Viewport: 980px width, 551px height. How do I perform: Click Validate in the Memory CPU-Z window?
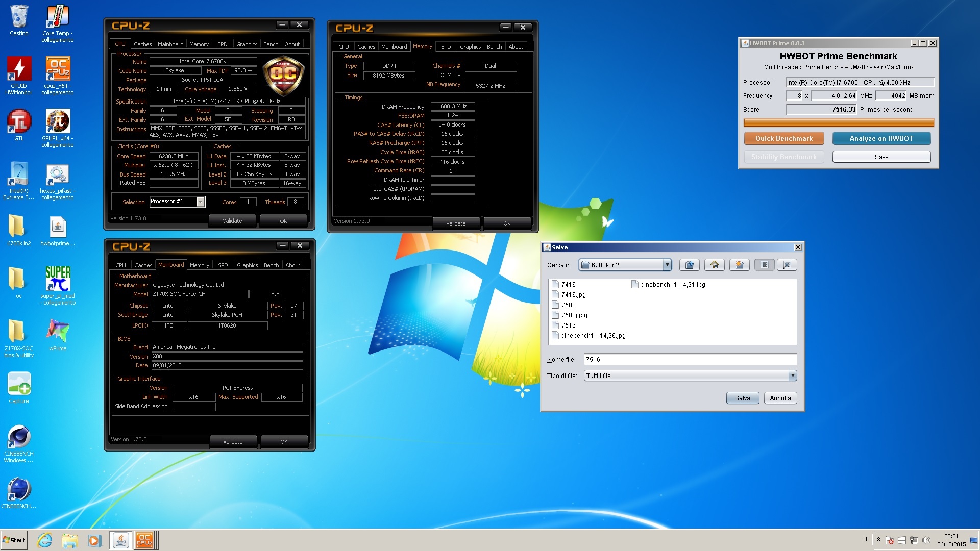coord(456,223)
